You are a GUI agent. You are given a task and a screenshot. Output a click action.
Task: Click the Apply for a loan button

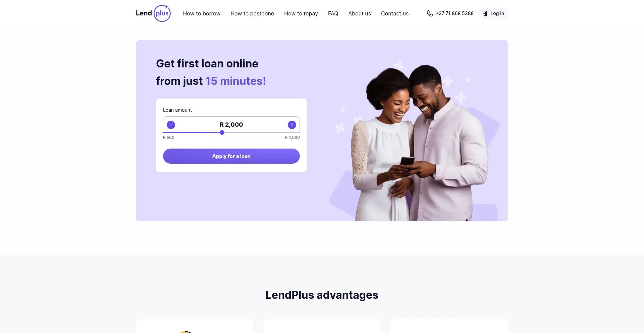tap(231, 156)
